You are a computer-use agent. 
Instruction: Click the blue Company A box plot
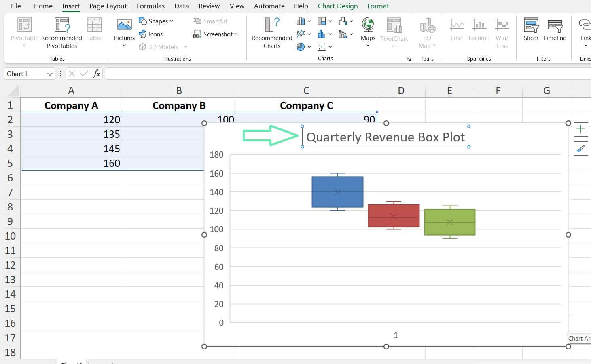tap(337, 192)
